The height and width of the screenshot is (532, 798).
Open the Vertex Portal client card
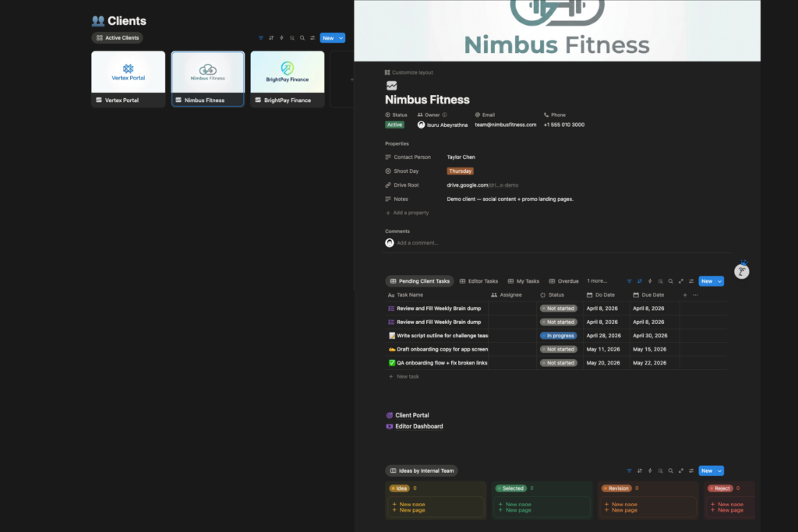129,79
